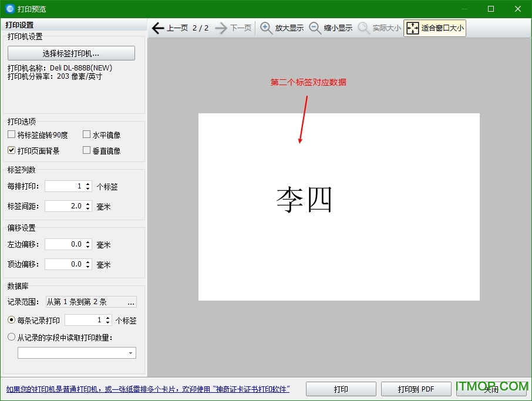Click the app icon in title bar
Viewport: 532px width, 401px height.
point(9,9)
